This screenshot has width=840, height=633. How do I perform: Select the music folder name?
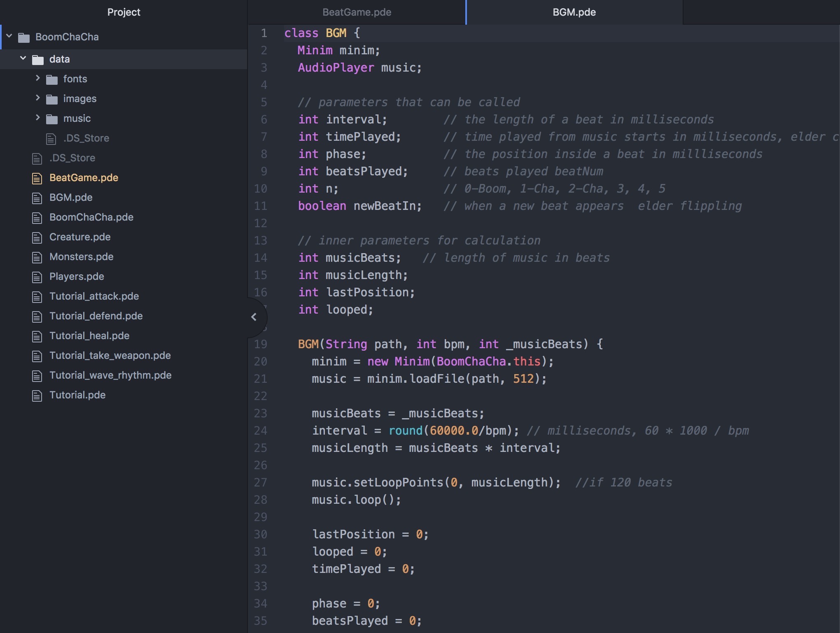(77, 118)
